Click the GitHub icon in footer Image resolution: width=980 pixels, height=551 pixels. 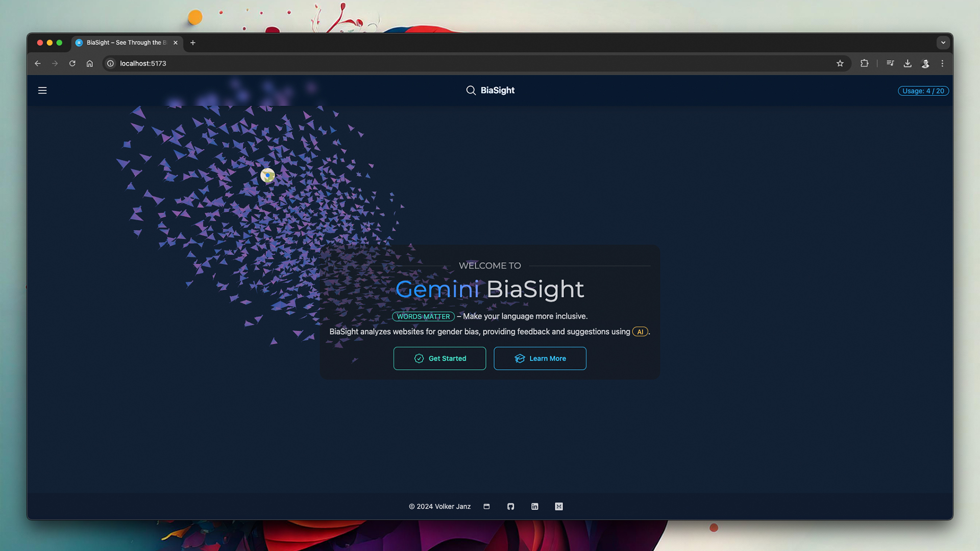[510, 507]
